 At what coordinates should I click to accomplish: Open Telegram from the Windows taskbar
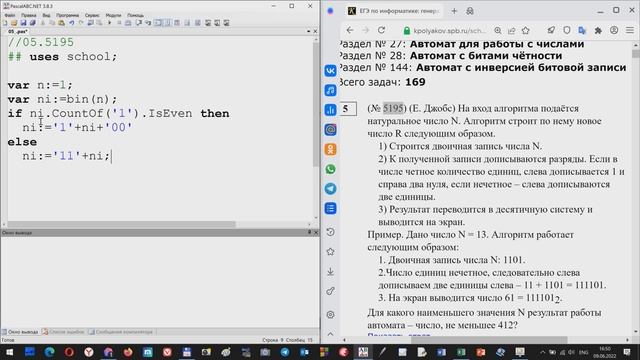[x=285, y=352]
